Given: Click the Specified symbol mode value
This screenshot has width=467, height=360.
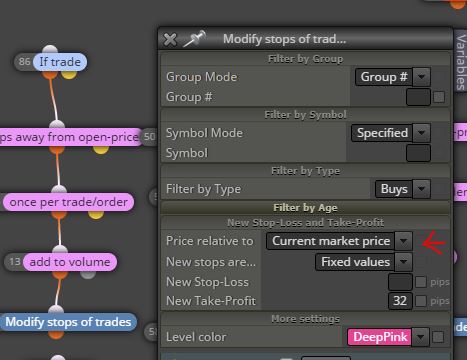Looking at the screenshot, I should click(382, 133).
